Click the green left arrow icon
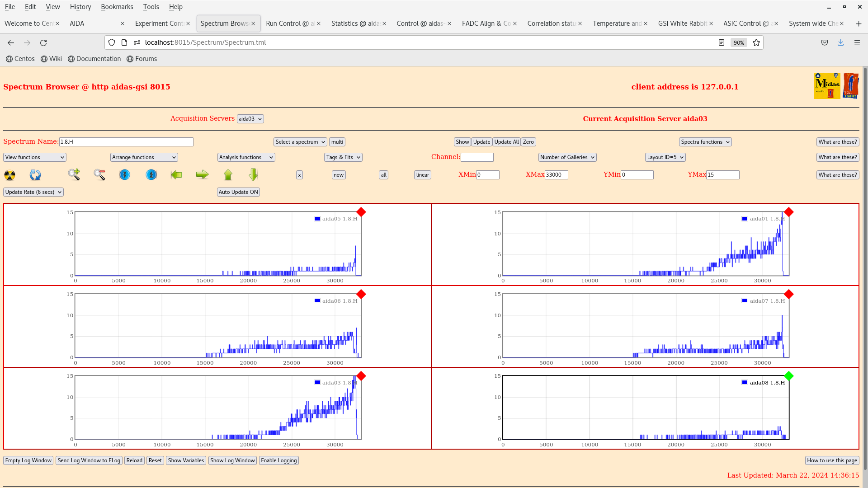 coord(176,174)
